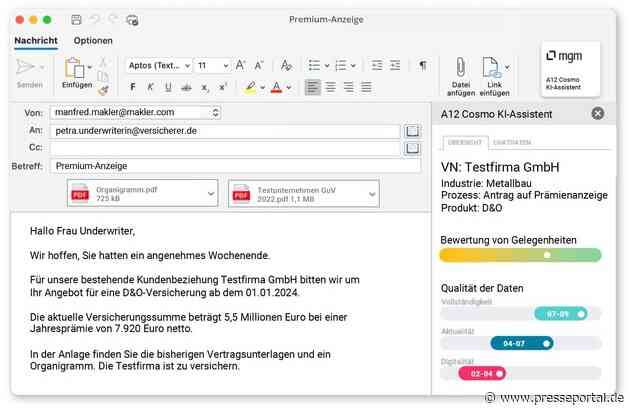
Task: Click the toolbar customize icon in title bar
Action: click(132, 20)
